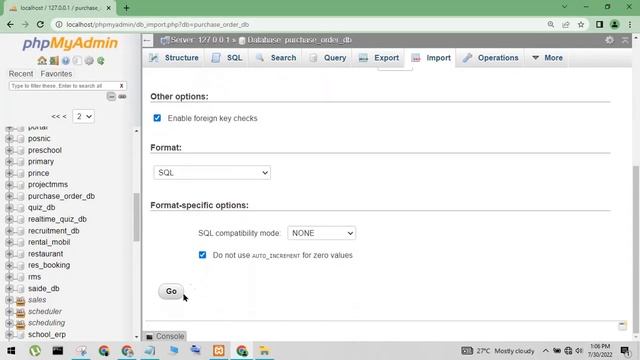Open Chrome zoom magnifier icon

(551, 24)
